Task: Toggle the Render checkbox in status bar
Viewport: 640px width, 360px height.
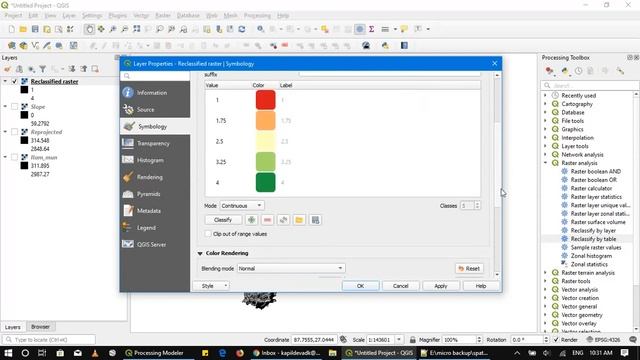Action: 556,340
